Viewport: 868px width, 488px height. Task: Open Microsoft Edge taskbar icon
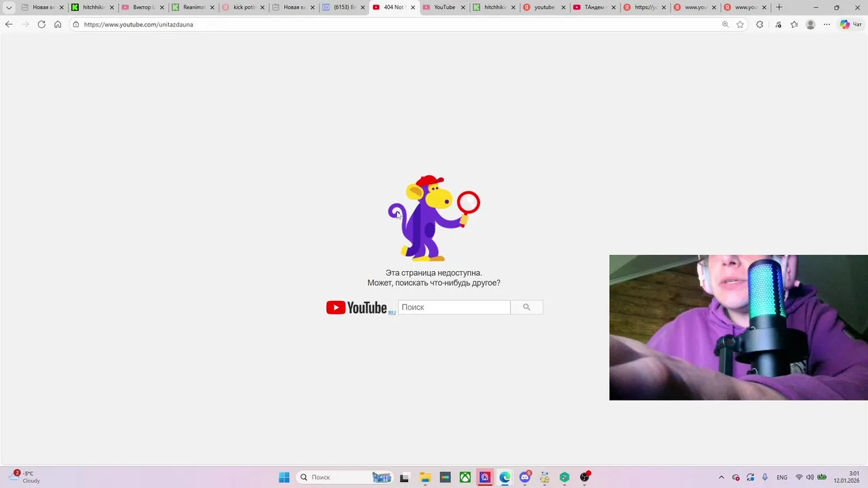click(x=505, y=477)
